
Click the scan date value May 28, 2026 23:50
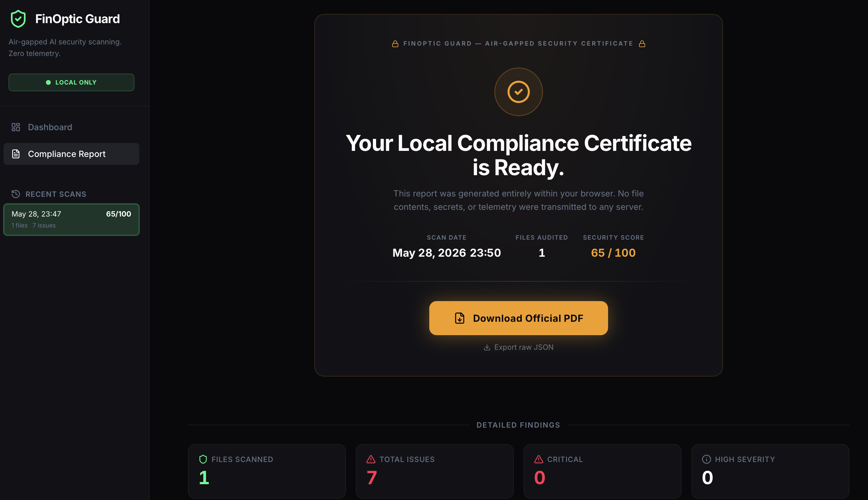pos(447,253)
